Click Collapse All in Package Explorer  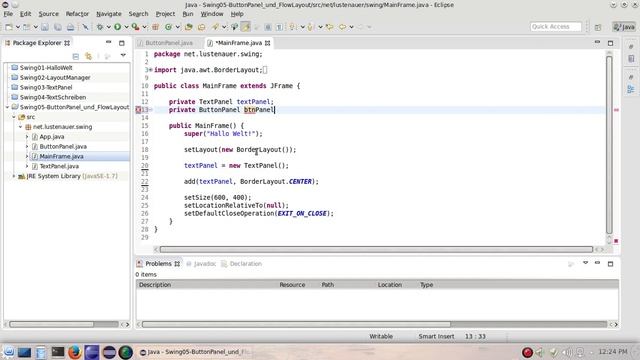76,56
